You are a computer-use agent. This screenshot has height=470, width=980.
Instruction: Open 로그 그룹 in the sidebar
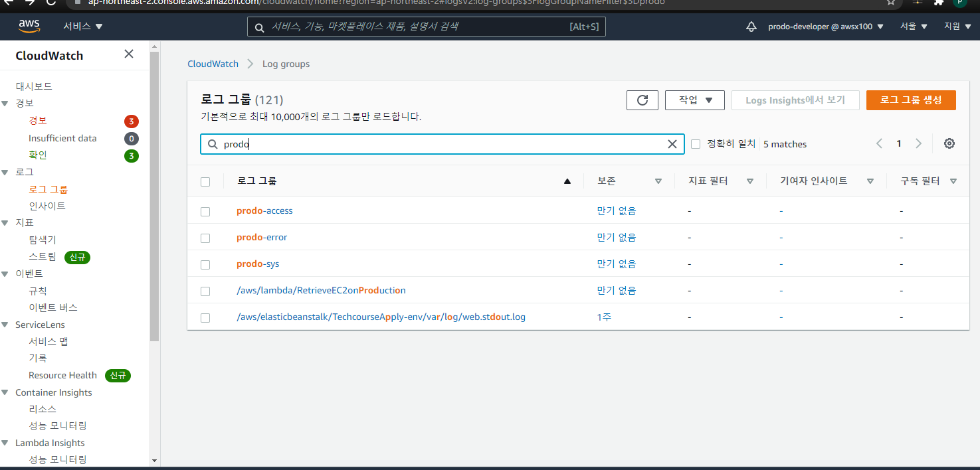point(48,189)
